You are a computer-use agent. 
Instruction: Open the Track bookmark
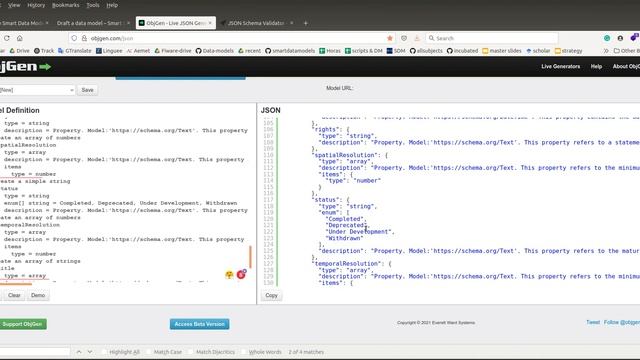point(44,51)
